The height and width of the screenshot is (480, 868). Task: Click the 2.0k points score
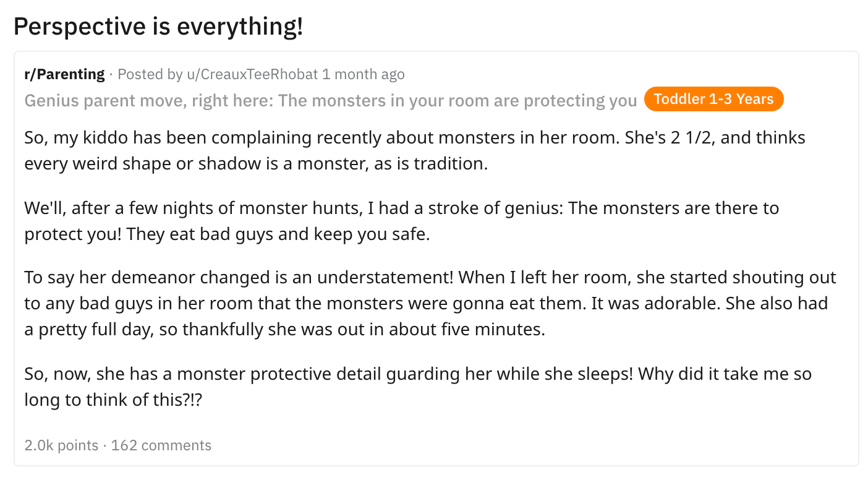click(61, 445)
